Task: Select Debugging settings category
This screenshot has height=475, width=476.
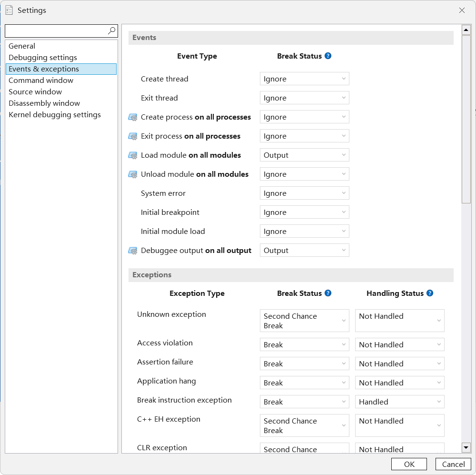Action: pyautogui.click(x=61, y=58)
